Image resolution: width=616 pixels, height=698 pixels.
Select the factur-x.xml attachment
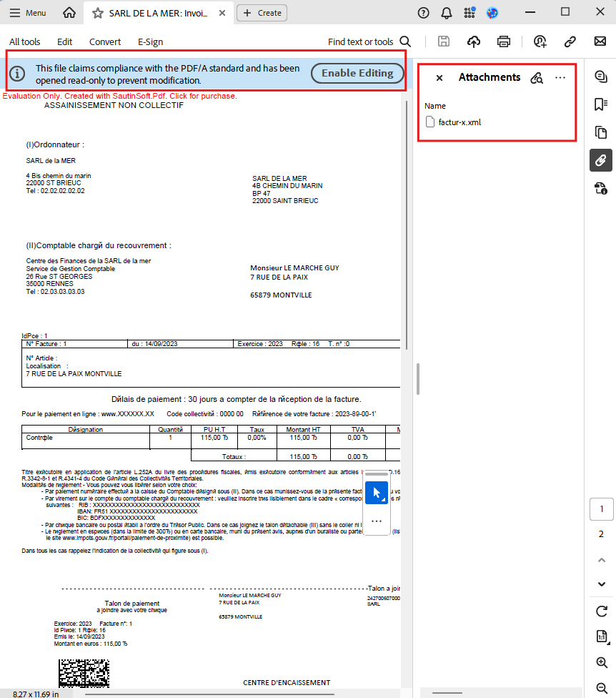(x=461, y=122)
